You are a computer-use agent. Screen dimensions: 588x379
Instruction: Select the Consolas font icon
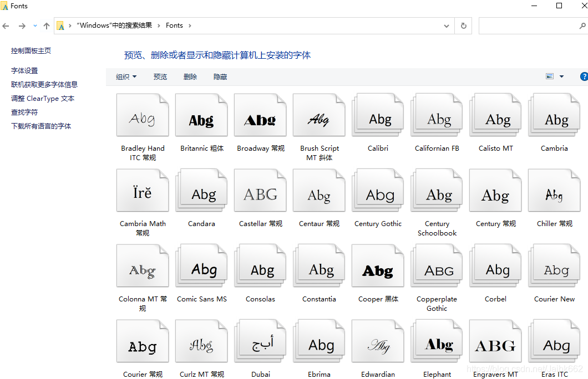pyautogui.click(x=260, y=266)
